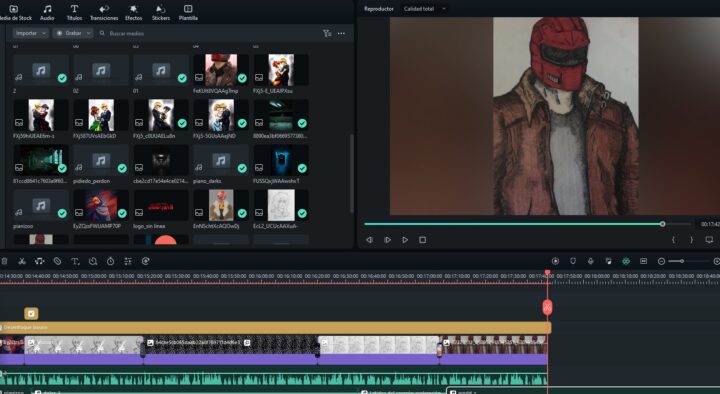The width and height of the screenshot is (720, 394).
Task: Select the Split scissors tool in timeline toolbar
Action: point(22,261)
